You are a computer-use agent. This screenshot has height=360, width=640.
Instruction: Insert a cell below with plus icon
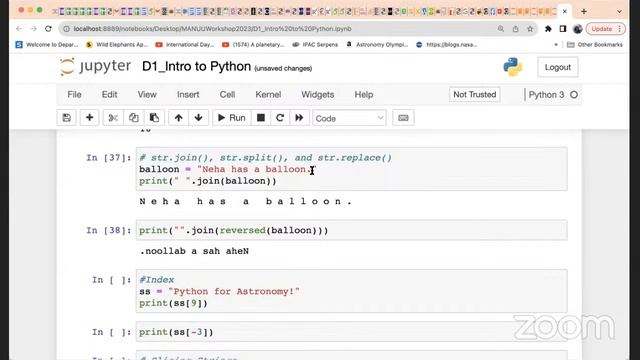click(89, 118)
